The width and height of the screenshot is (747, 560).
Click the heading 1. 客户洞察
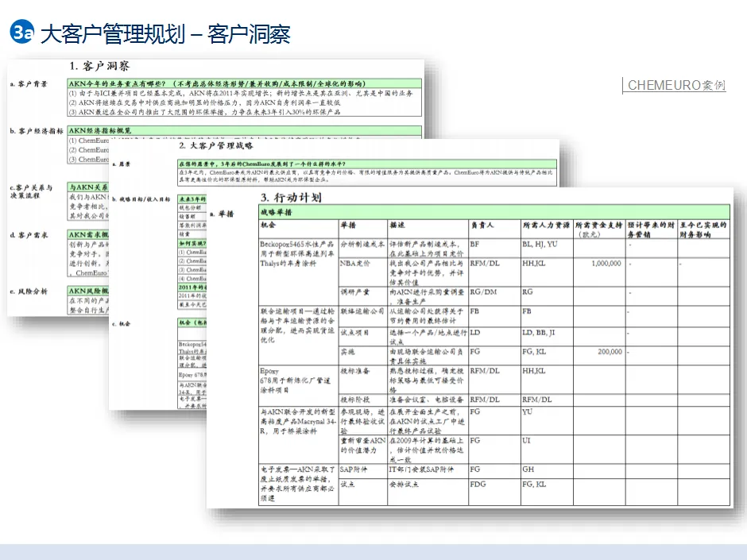(99, 66)
